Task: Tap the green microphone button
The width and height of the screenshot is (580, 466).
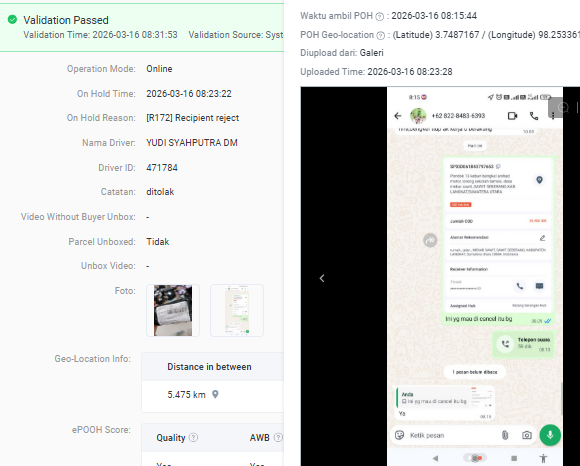Action: (550, 435)
